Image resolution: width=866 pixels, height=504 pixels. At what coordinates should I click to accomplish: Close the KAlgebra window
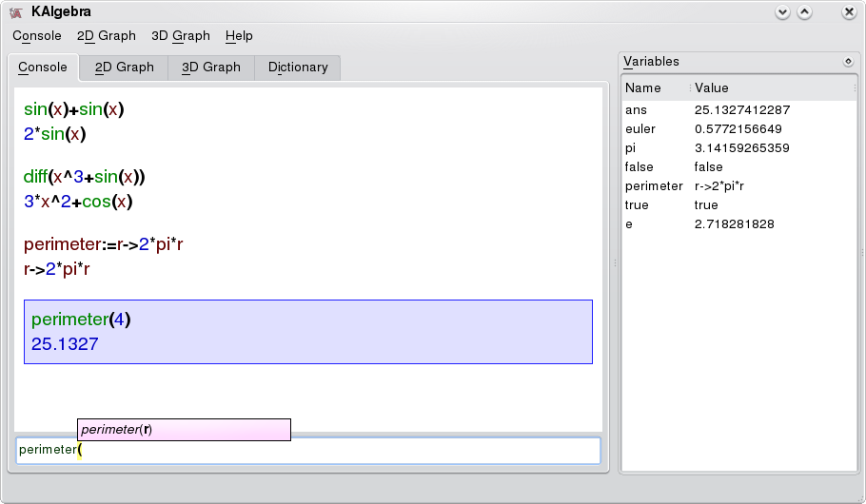[x=849, y=12]
